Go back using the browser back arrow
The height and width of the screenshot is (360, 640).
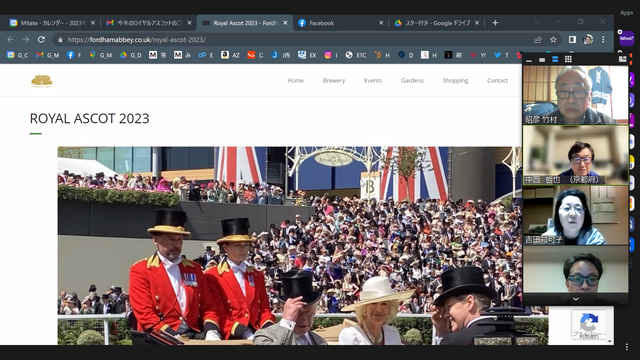coord(11,40)
